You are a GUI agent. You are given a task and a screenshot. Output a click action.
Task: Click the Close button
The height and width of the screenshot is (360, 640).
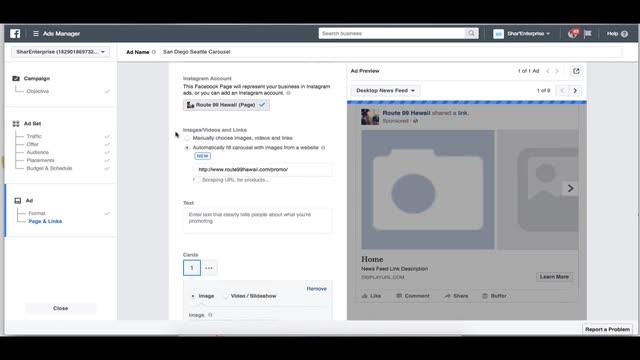click(x=60, y=308)
